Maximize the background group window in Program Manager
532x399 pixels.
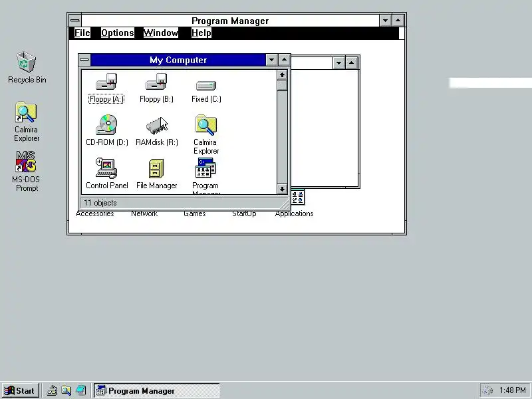click(x=352, y=63)
